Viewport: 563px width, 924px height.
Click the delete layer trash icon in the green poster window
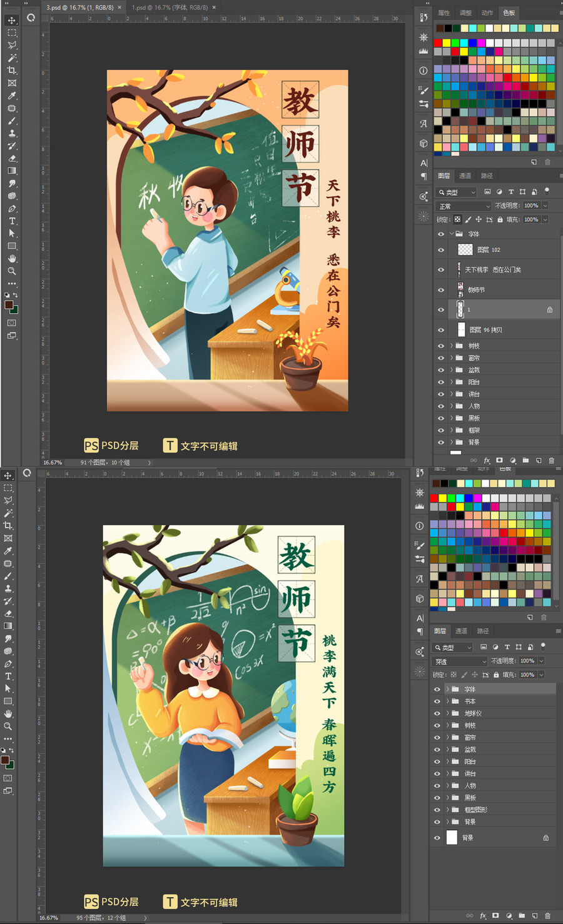coord(547,915)
